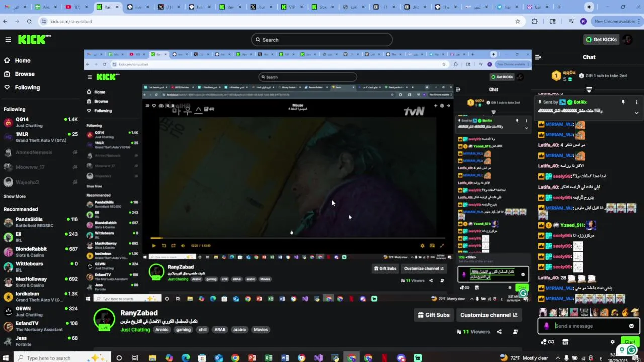Select the gaming tag
The width and height of the screenshot is (644, 362).
(183, 330)
